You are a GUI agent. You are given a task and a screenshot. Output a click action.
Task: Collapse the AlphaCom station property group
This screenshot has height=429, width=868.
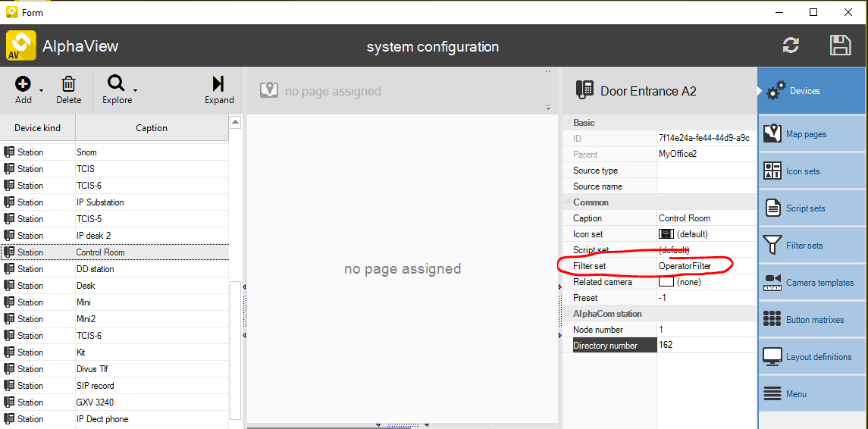[567, 314]
